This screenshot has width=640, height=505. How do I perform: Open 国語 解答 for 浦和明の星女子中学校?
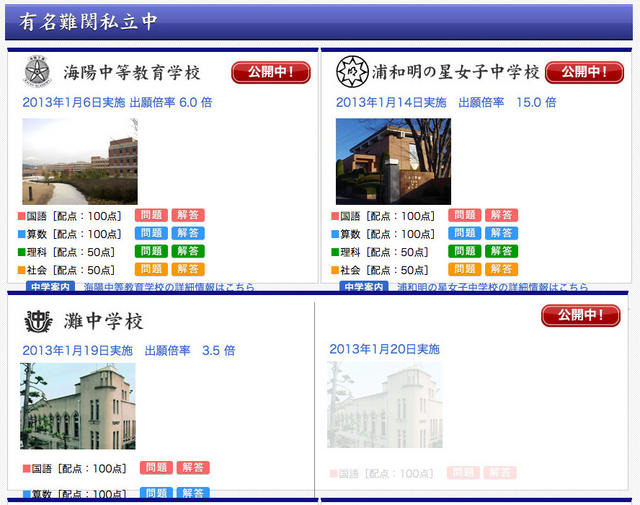[502, 215]
